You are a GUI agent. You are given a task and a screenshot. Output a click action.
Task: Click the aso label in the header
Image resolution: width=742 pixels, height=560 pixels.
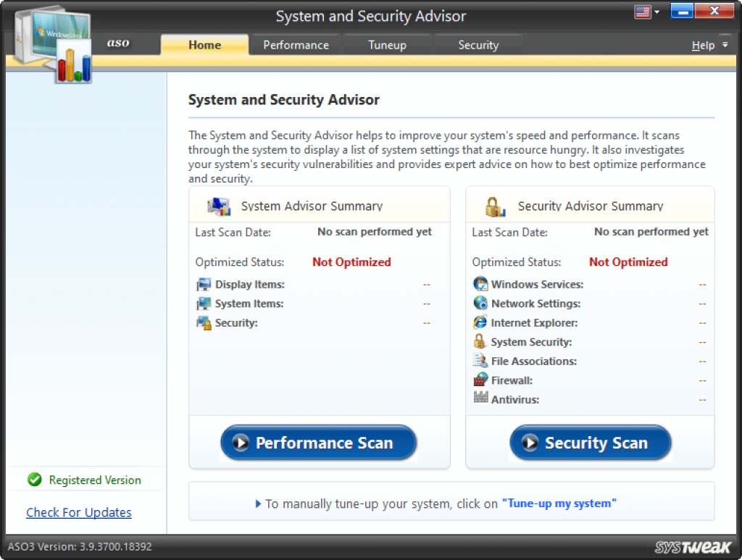(118, 43)
